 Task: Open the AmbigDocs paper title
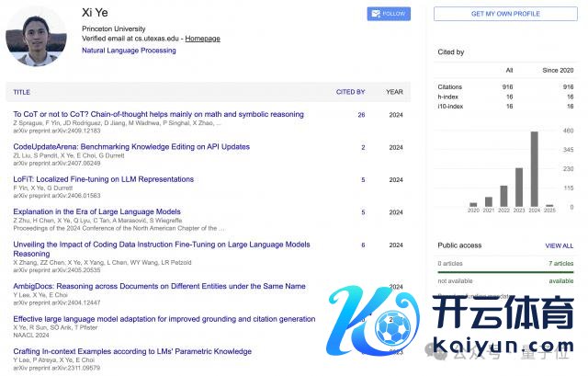[158, 286]
